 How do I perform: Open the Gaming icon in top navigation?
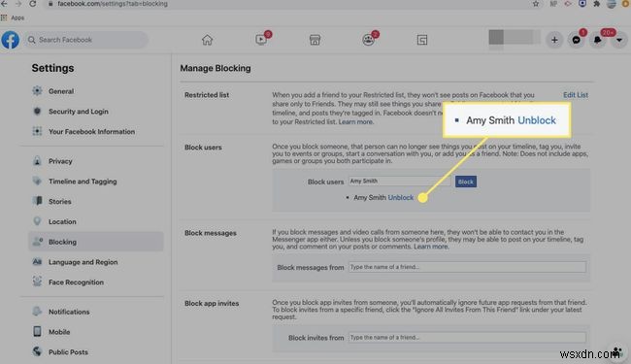(x=422, y=40)
